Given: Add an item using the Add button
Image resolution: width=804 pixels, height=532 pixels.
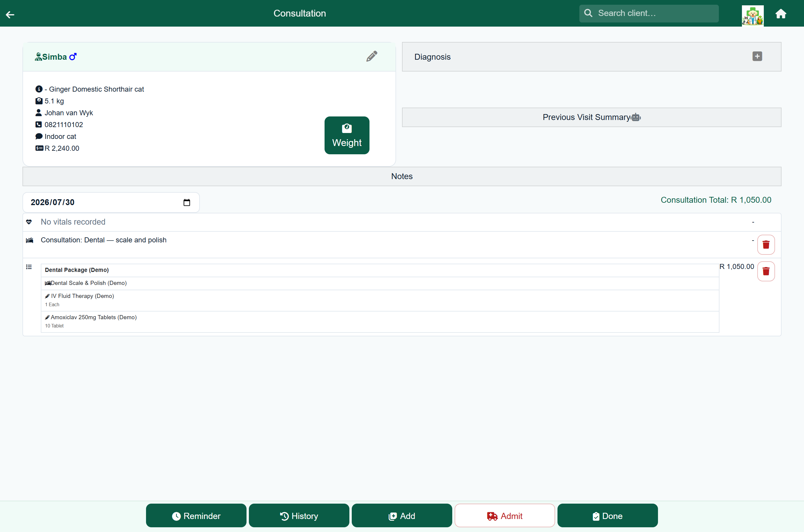Looking at the screenshot, I should pyautogui.click(x=402, y=516).
